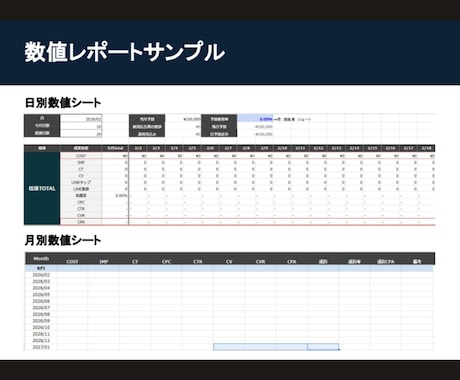460x380 pixels.
Task: Click the 0.00% value in daily total column
Action: (121, 196)
